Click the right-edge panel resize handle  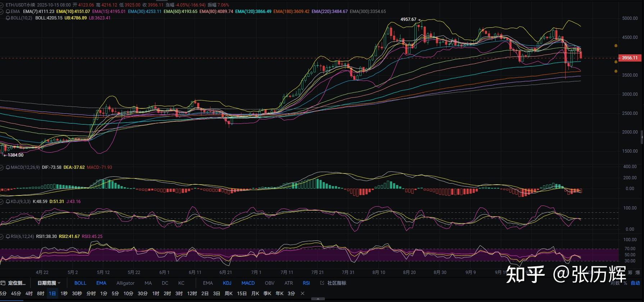click(x=642, y=136)
